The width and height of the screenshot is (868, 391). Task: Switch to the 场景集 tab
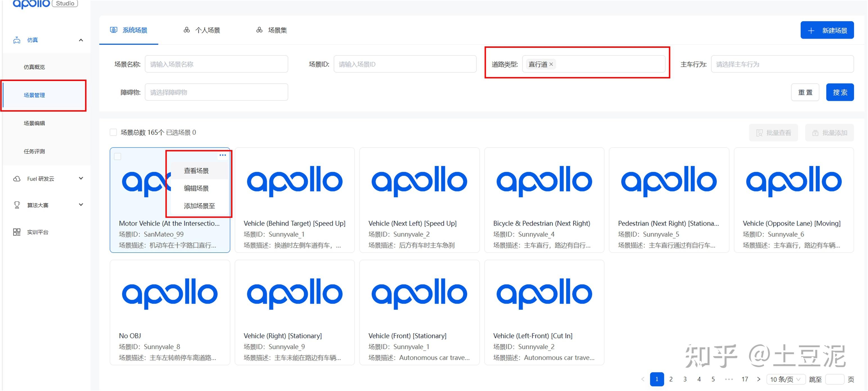coord(272,30)
